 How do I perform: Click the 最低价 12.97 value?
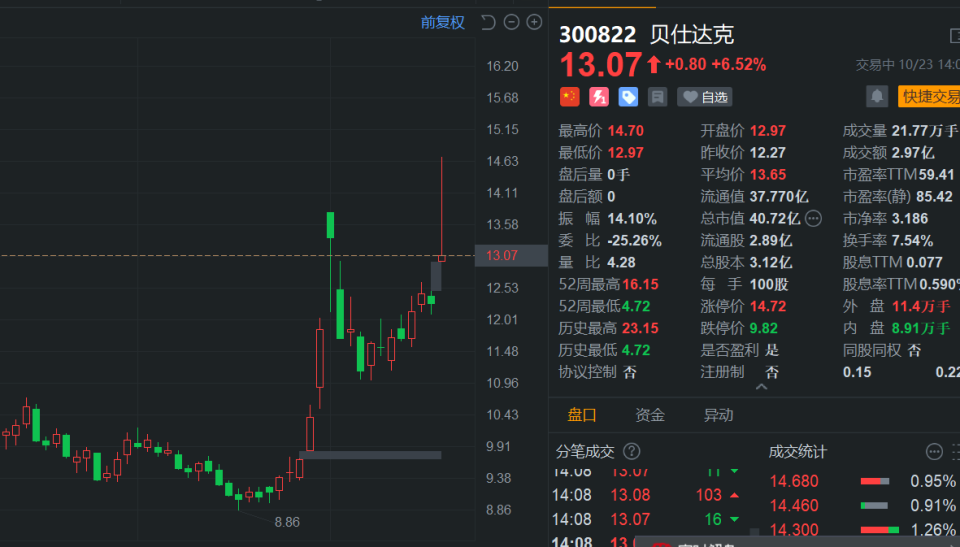[x=625, y=153]
